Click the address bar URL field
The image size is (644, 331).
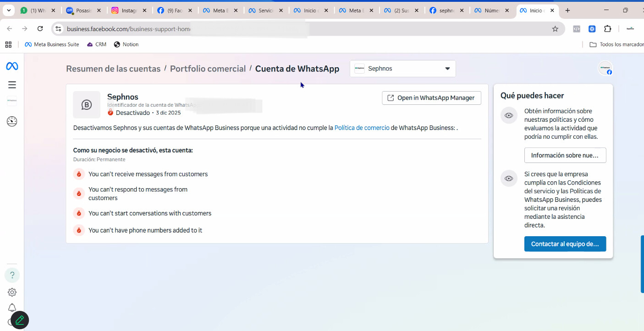coord(275,29)
